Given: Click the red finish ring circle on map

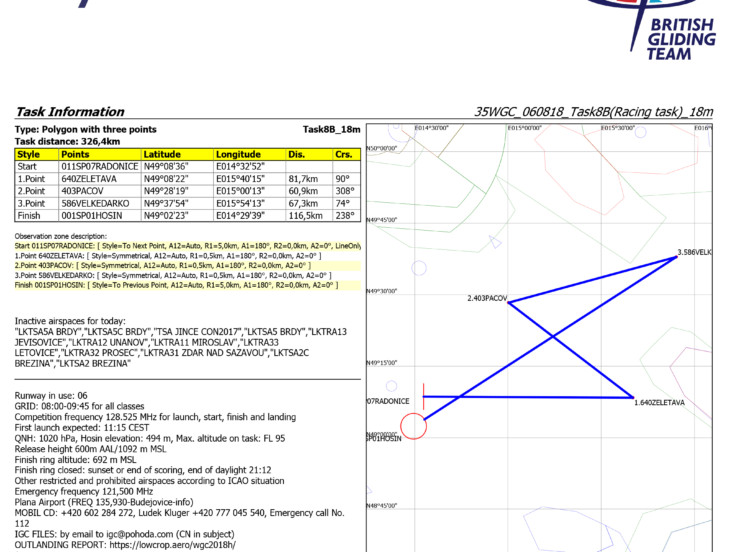Looking at the screenshot, I should click(x=414, y=426).
